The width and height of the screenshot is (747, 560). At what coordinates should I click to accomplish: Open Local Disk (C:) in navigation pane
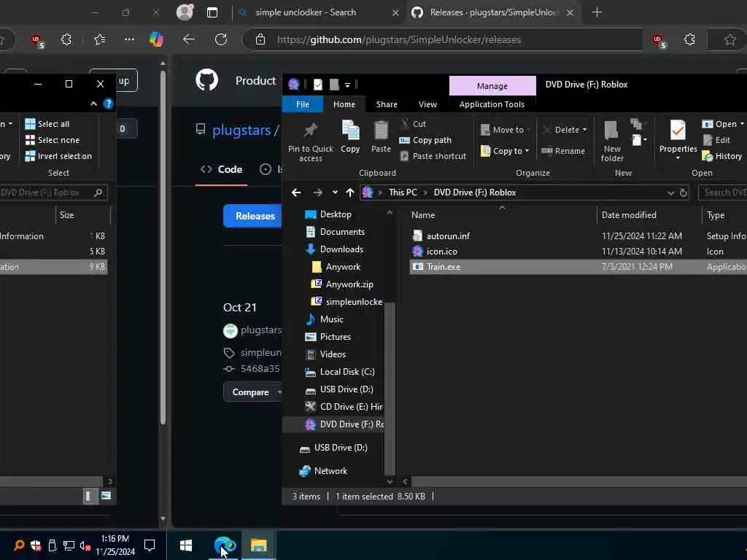click(x=347, y=371)
